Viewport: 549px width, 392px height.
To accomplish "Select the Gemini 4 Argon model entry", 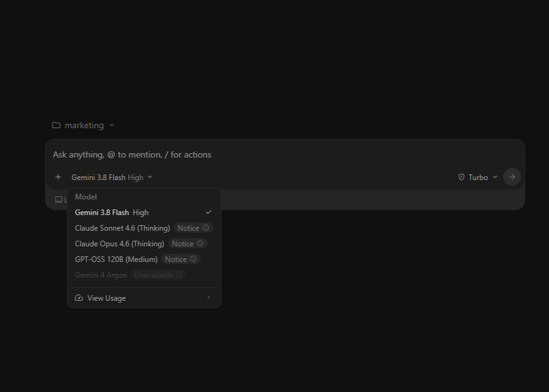I will [144, 275].
